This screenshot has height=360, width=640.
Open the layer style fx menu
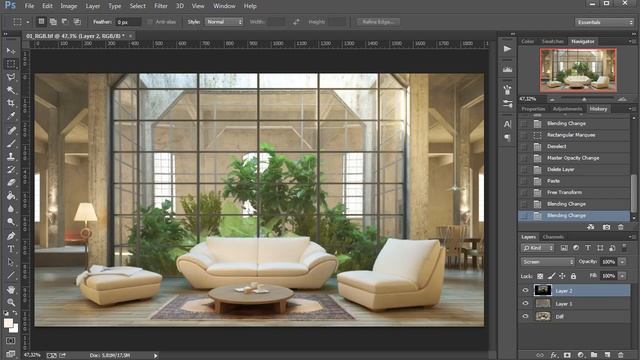click(x=554, y=355)
